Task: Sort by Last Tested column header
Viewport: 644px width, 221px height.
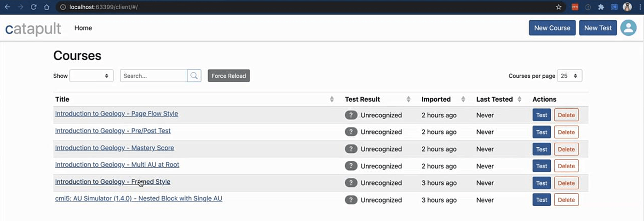Action: click(494, 99)
